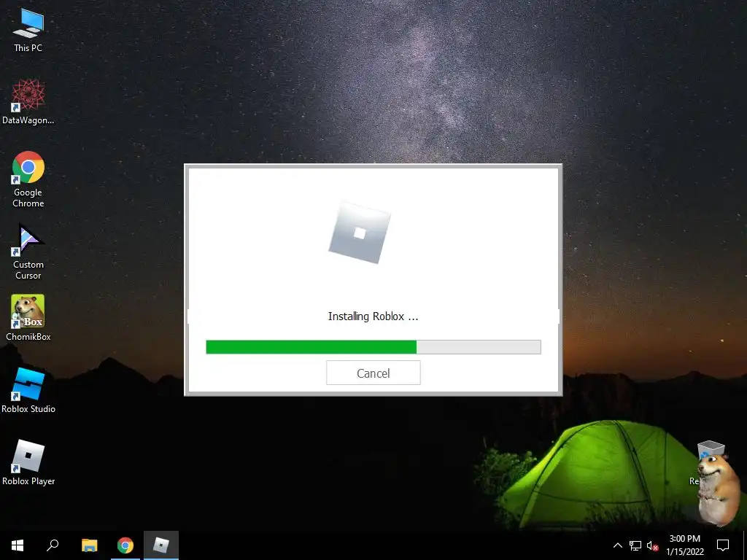Select the Custom Cursor desktop shortcut
The width and height of the screenshot is (747, 560).
(x=28, y=252)
